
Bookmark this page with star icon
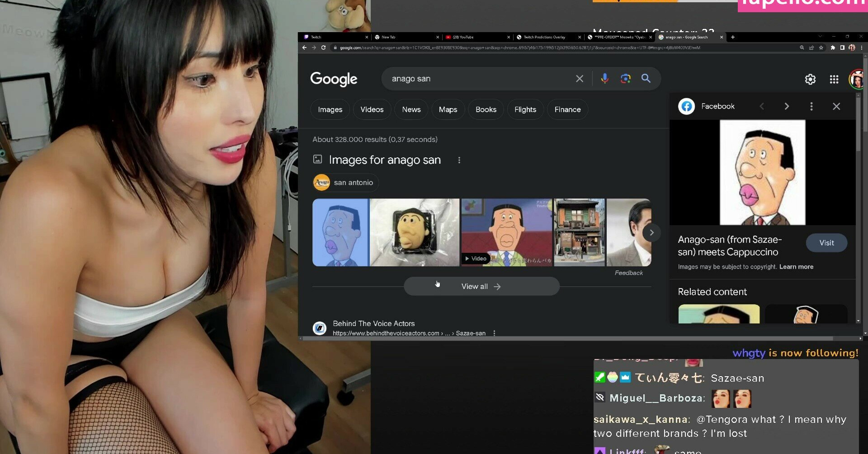(x=821, y=47)
